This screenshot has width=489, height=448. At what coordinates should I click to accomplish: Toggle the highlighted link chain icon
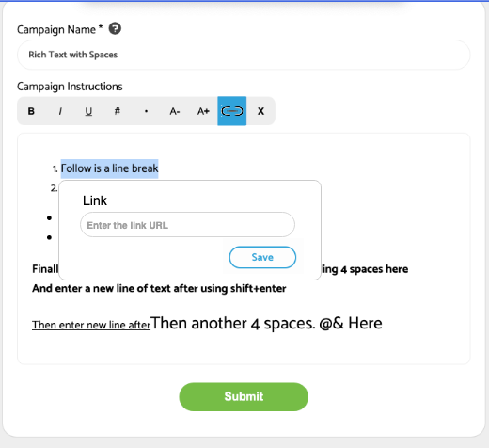232,111
